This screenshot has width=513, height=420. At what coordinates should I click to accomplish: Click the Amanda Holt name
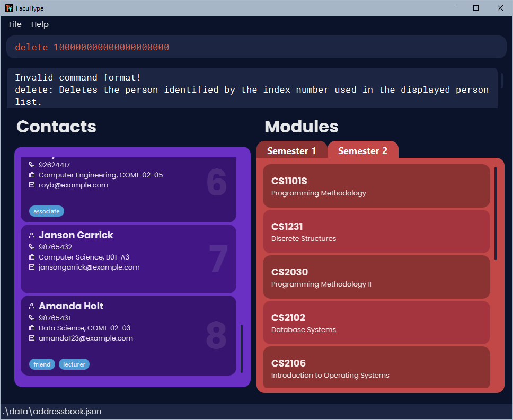tap(71, 306)
